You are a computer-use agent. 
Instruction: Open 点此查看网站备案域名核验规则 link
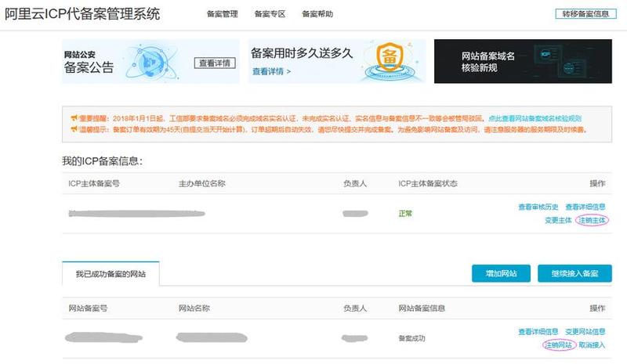click(x=535, y=119)
